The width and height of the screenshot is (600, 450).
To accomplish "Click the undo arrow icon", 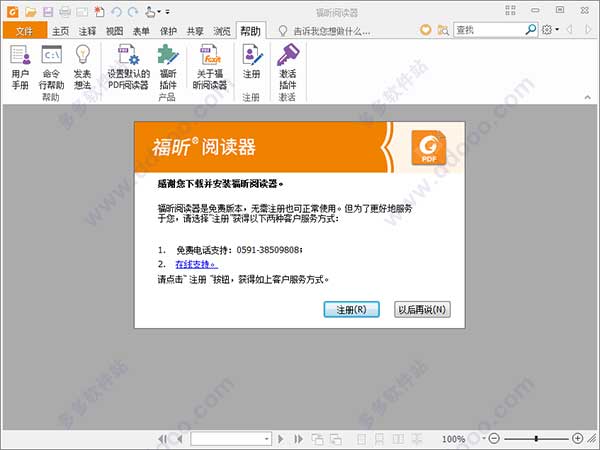I will tap(116, 12).
